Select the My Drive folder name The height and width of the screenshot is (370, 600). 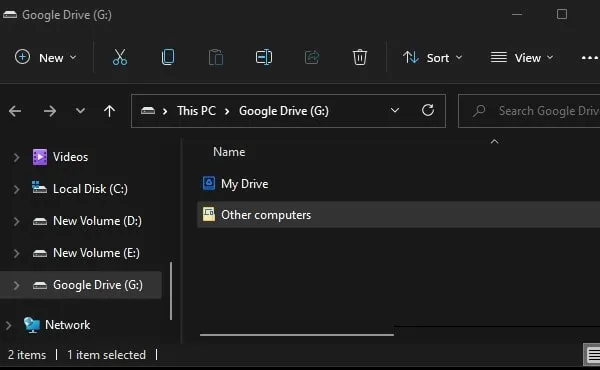coord(245,184)
